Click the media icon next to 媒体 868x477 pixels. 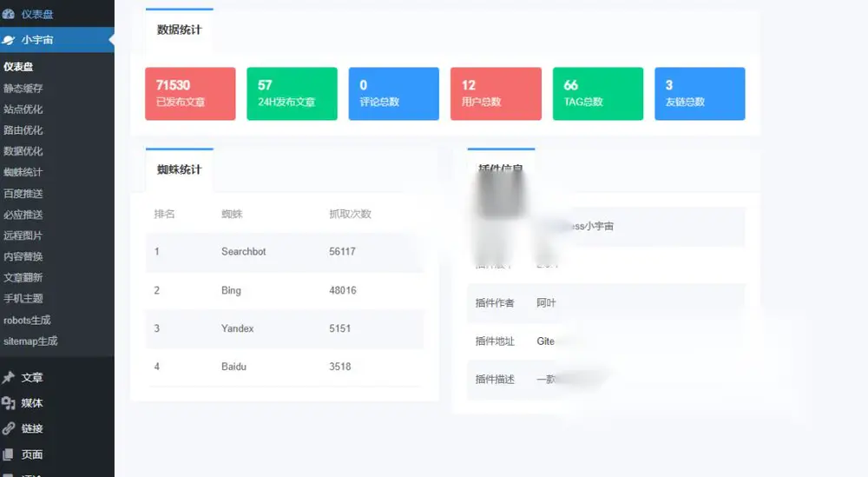click(x=8, y=403)
